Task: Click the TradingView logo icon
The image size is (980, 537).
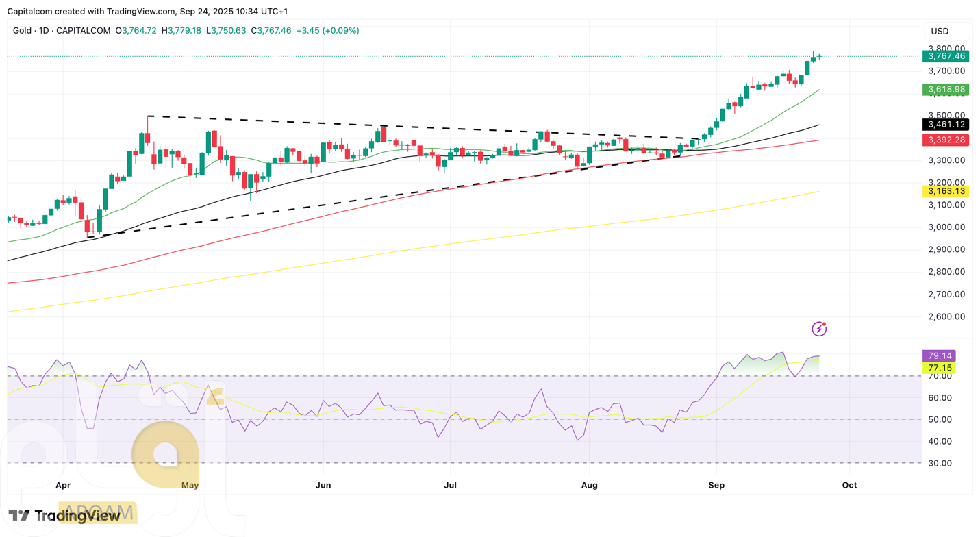Action: coord(19,516)
